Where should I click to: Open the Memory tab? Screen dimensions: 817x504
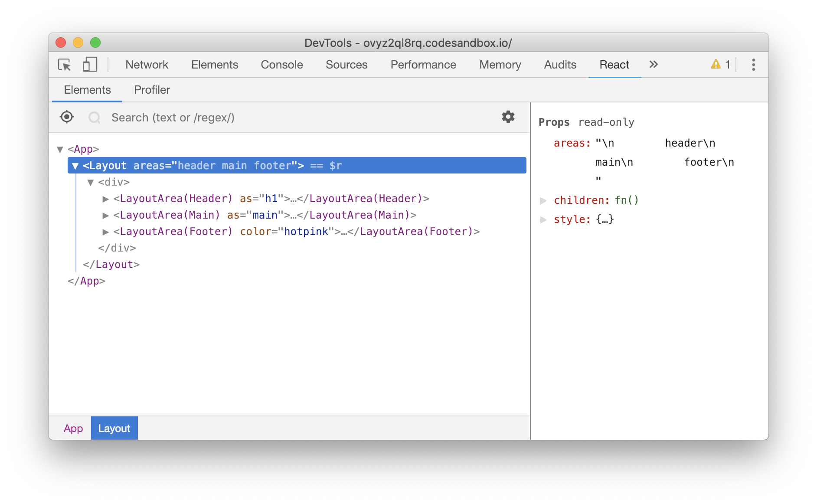(x=500, y=65)
